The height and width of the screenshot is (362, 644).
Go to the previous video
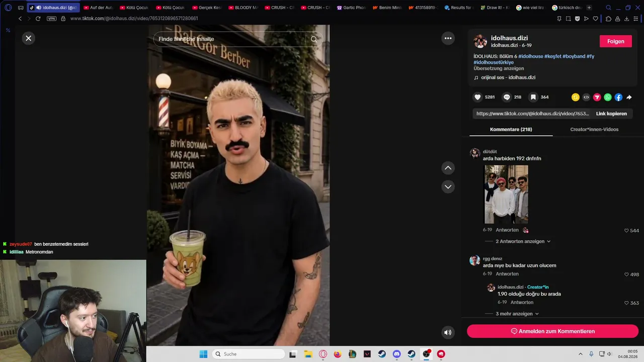point(448,168)
